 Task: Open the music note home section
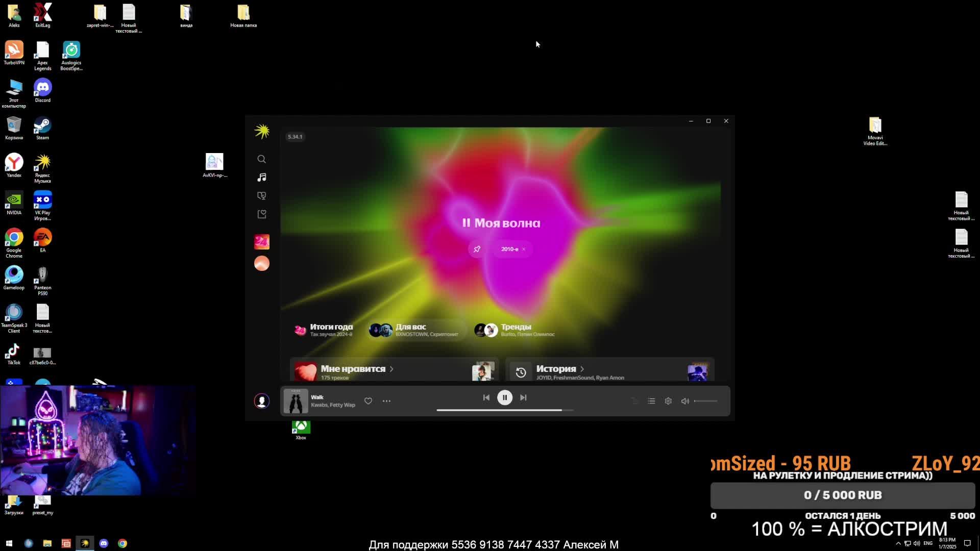pyautogui.click(x=261, y=178)
